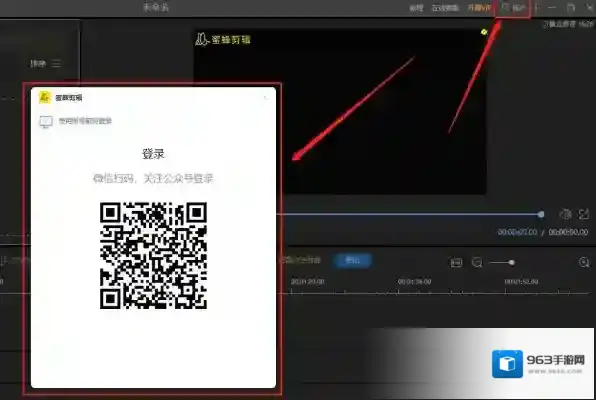Screen dimensions: 596x400
Task: Click the 00:01:52.00 timeline ruler mark
Action: (x=521, y=282)
